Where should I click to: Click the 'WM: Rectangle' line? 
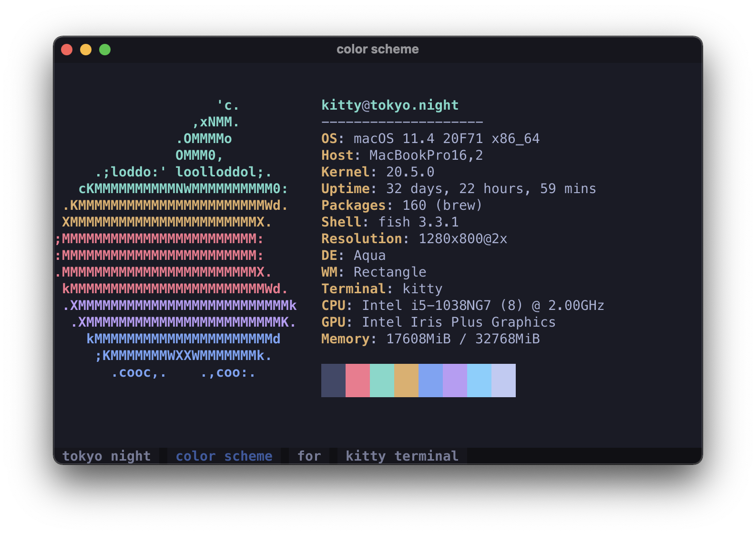[374, 272]
